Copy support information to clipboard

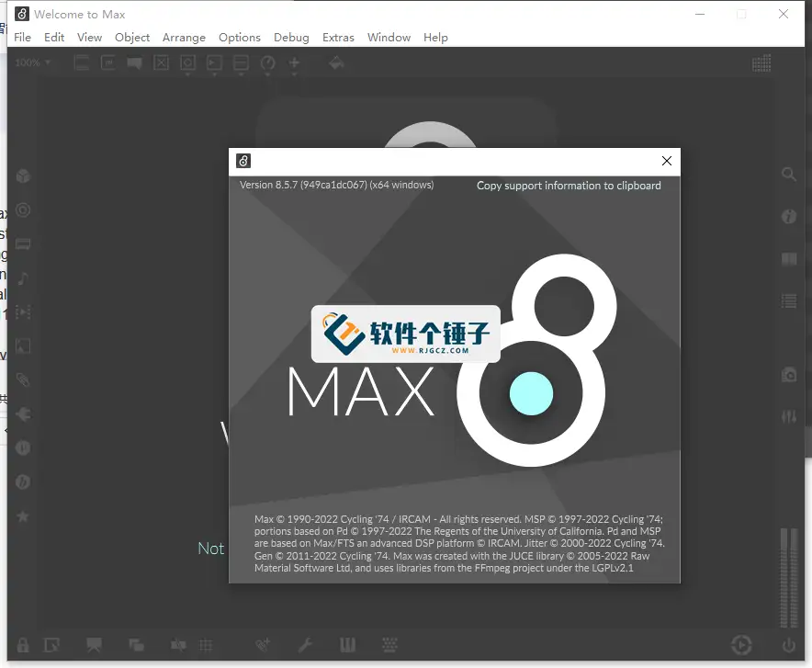point(569,186)
